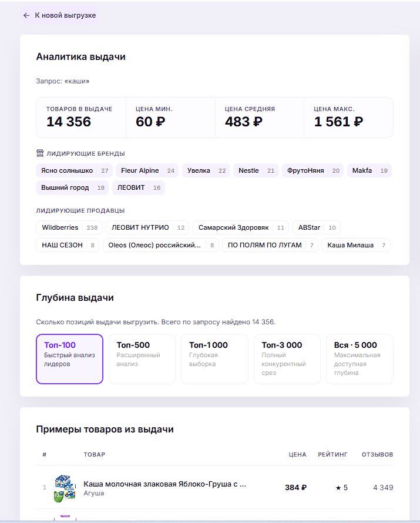The height and width of the screenshot is (523, 420).
Task: Click the 'Цена средняя' 483 ₽ stat
Action: 260,118
